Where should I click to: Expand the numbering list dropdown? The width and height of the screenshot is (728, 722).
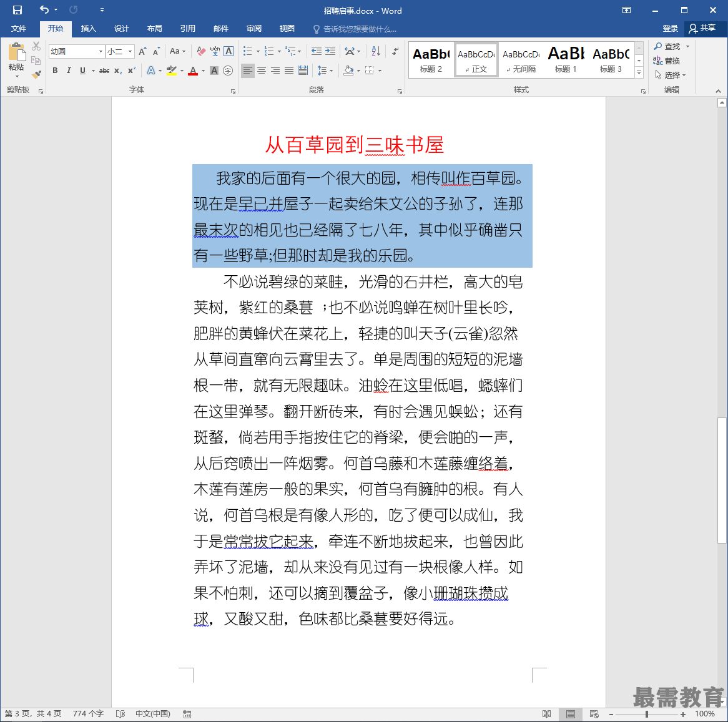279,52
